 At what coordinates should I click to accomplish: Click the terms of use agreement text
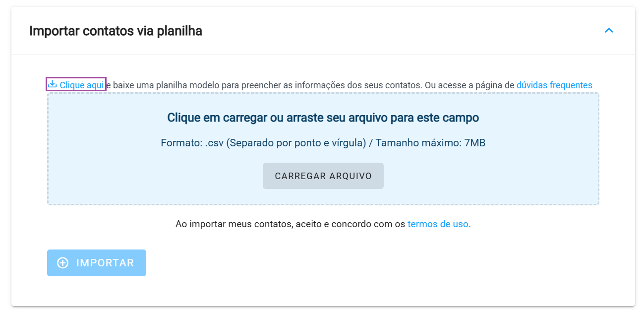[323, 224]
